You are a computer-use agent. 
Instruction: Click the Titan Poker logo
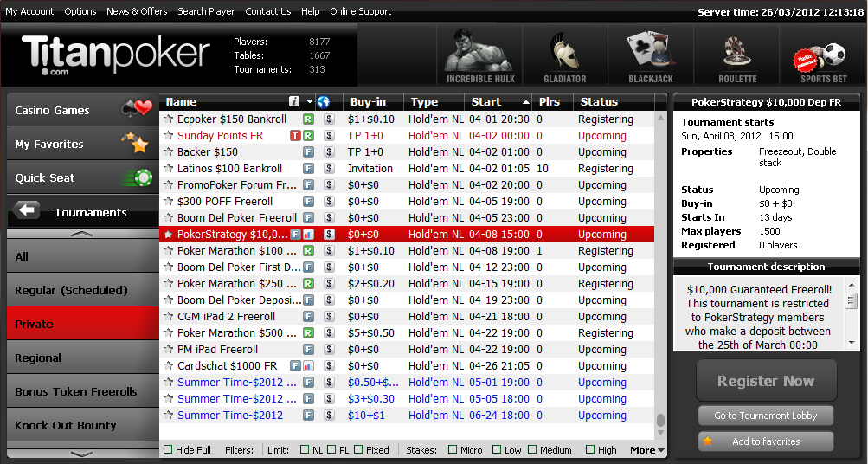click(115, 55)
